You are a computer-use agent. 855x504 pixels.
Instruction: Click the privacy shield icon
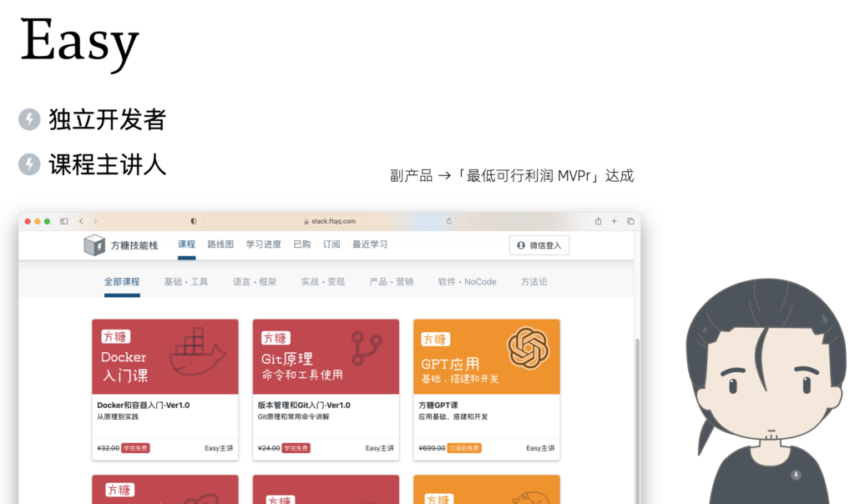pos(194,221)
